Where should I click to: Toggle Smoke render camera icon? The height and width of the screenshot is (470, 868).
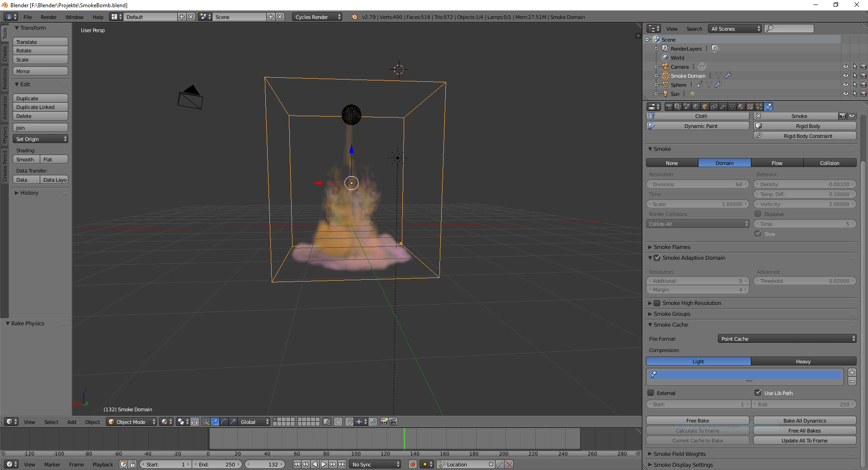(843, 116)
